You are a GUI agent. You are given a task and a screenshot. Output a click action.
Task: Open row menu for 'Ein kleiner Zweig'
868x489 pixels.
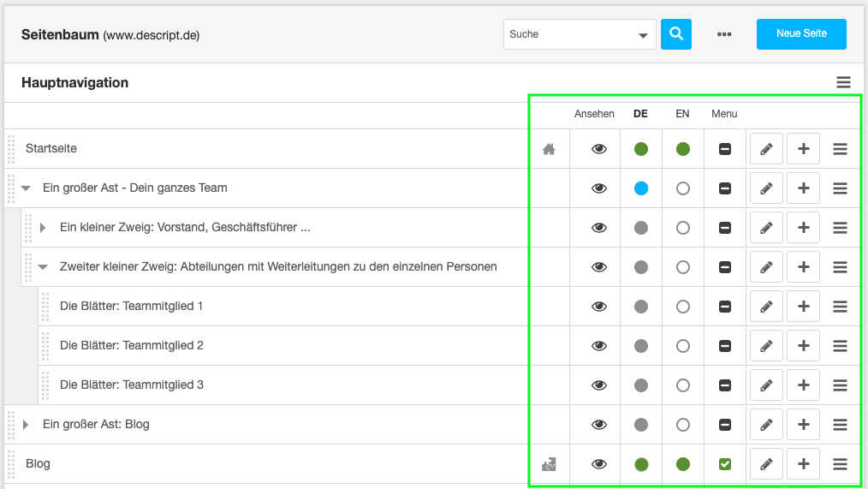(840, 228)
